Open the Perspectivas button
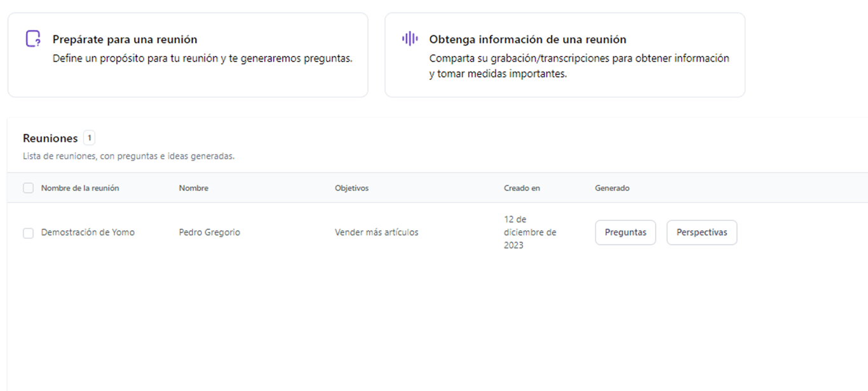 (702, 232)
